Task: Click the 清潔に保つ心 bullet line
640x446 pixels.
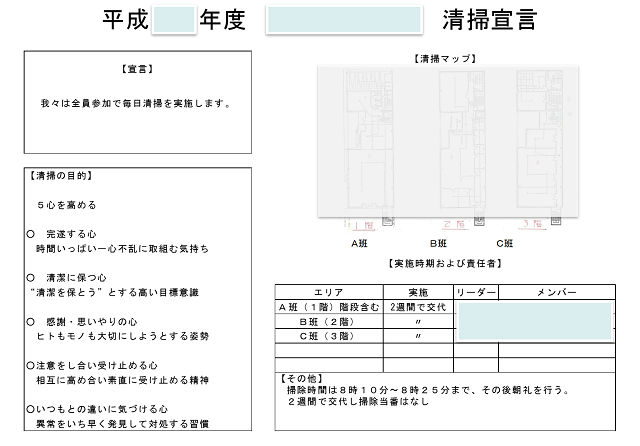Action: (x=67, y=278)
